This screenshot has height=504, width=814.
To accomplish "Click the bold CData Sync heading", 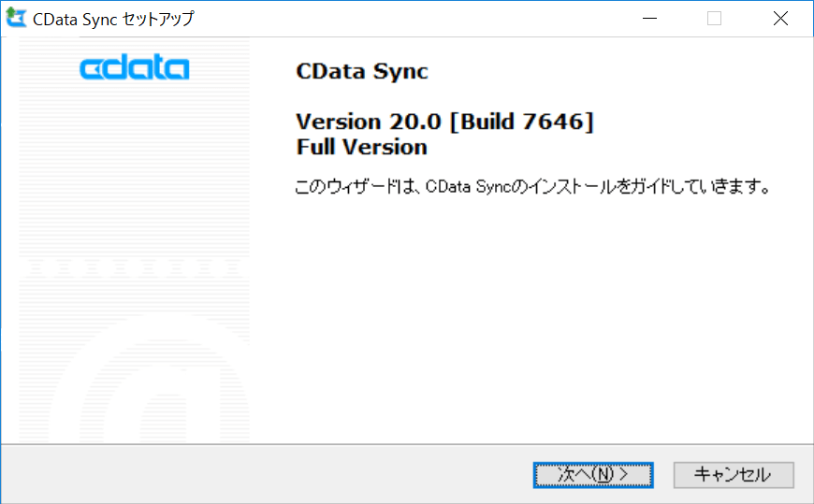I will coord(361,71).
